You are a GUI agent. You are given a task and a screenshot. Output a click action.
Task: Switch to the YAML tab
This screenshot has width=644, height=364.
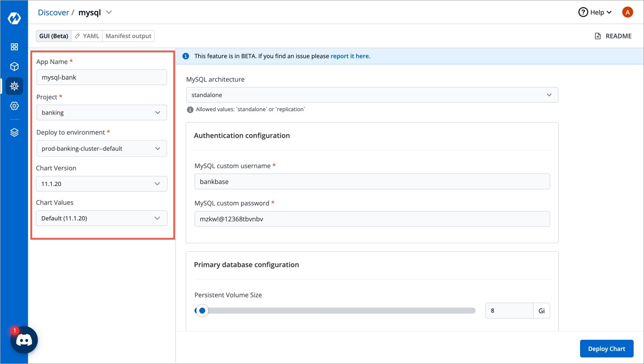pyautogui.click(x=87, y=36)
